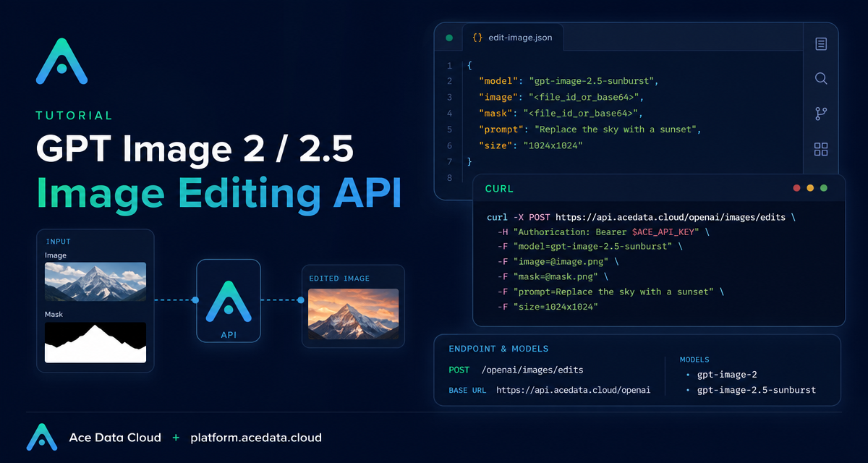Image resolution: width=868 pixels, height=463 pixels.
Task: Click the -F prompt line in curl command
Action: click(611, 292)
